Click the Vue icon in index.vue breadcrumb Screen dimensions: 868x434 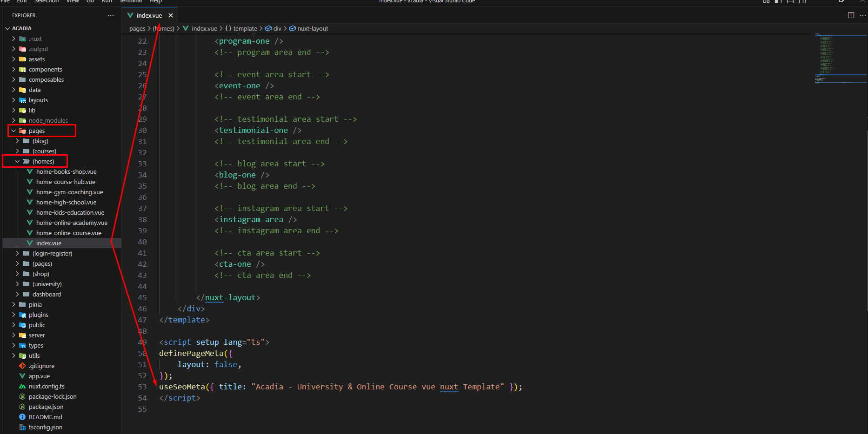pyautogui.click(x=186, y=28)
